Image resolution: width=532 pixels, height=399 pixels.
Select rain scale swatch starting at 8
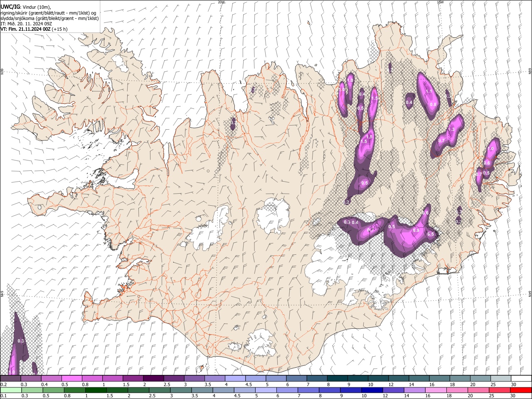point(330,390)
